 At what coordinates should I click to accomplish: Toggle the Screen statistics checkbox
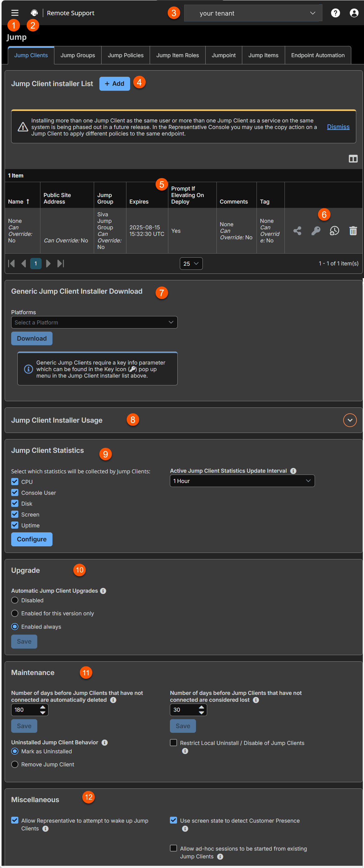(15, 514)
